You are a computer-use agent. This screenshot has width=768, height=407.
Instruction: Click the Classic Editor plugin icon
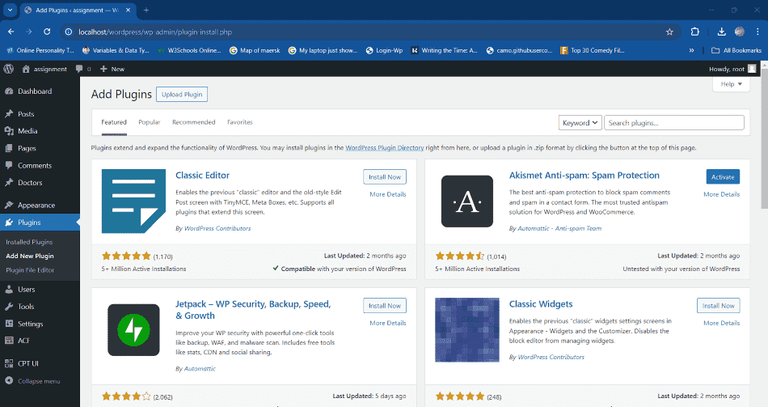(x=134, y=201)
